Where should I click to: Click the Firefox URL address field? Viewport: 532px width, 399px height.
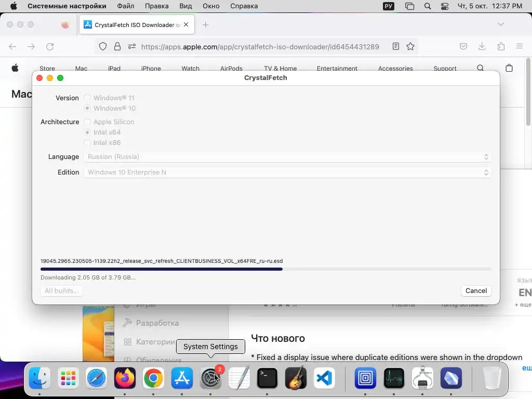point(260,46)
